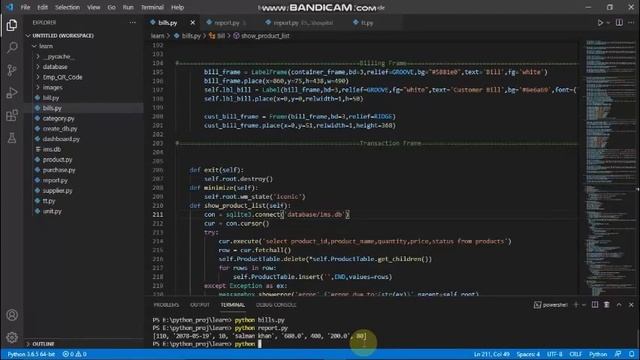This screenshot has width=640, height=360.
Task: Open bill.py in the explorer
Action: [x=51, y=98]
